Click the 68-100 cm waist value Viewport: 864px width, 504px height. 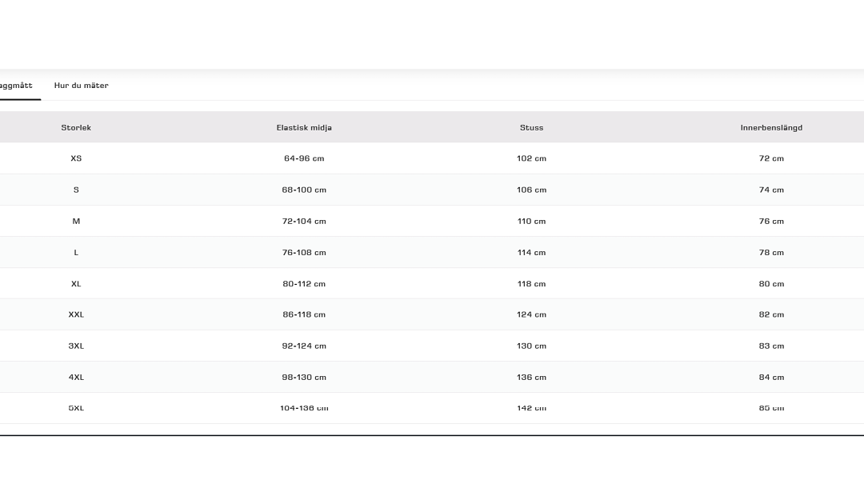click(x=304, y=190)
